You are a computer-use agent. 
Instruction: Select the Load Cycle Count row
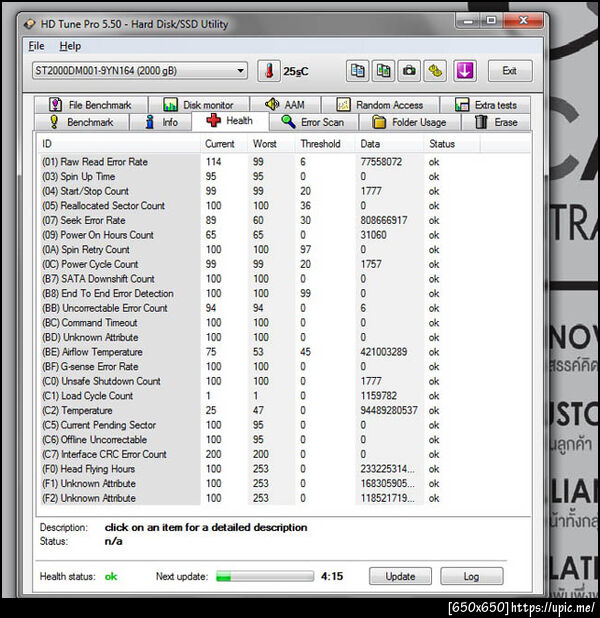point(260,395)
